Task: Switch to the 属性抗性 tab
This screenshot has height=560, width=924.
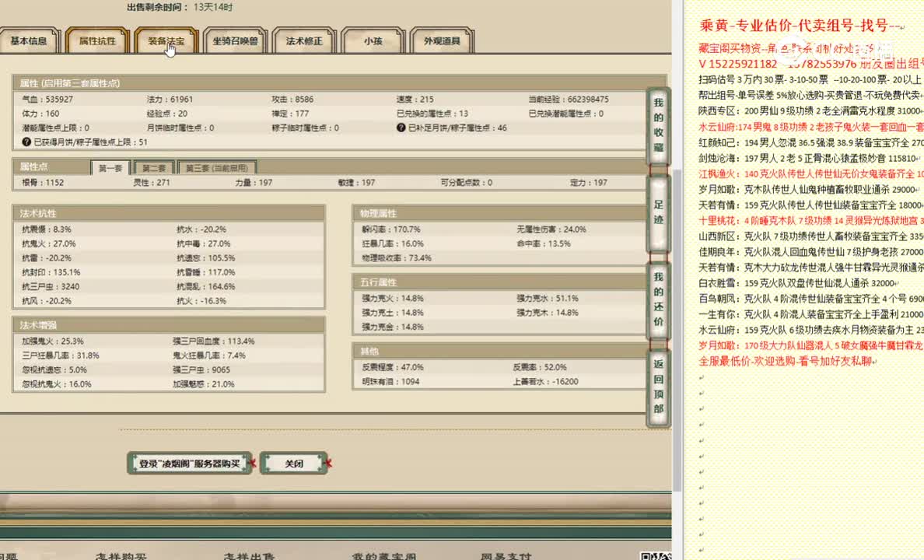Action: point(97,40)
